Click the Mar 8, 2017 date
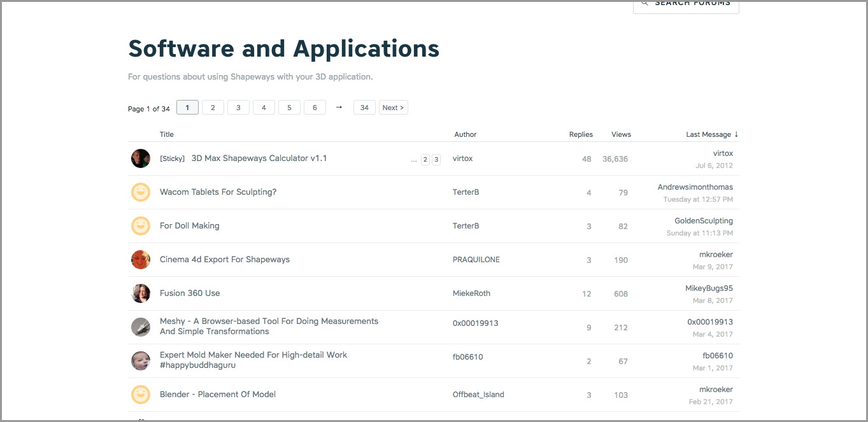Screen dimensions: 868x422 (x=713, y=300)
